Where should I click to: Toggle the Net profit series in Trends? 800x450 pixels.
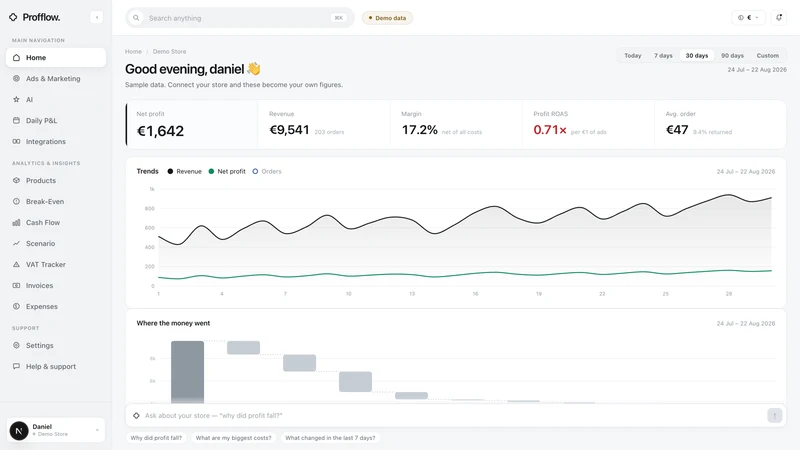click(x=227, y=171)
